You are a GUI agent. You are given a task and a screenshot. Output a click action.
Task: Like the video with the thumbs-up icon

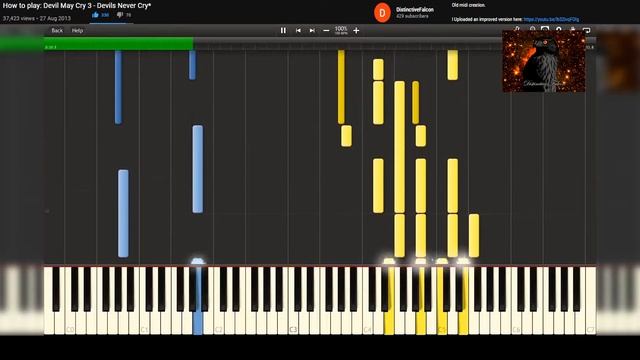tap(96, 15)
